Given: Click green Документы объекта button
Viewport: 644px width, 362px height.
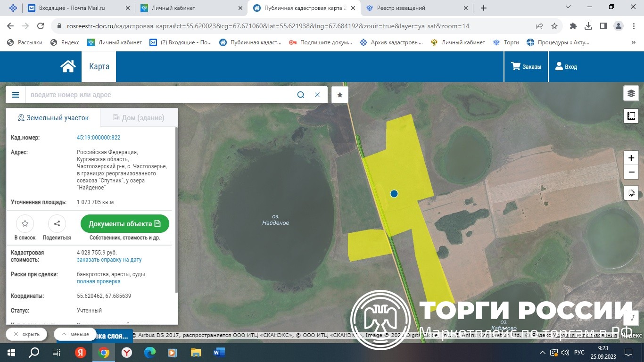Looking at the screenshot, I should coord(124,224).
